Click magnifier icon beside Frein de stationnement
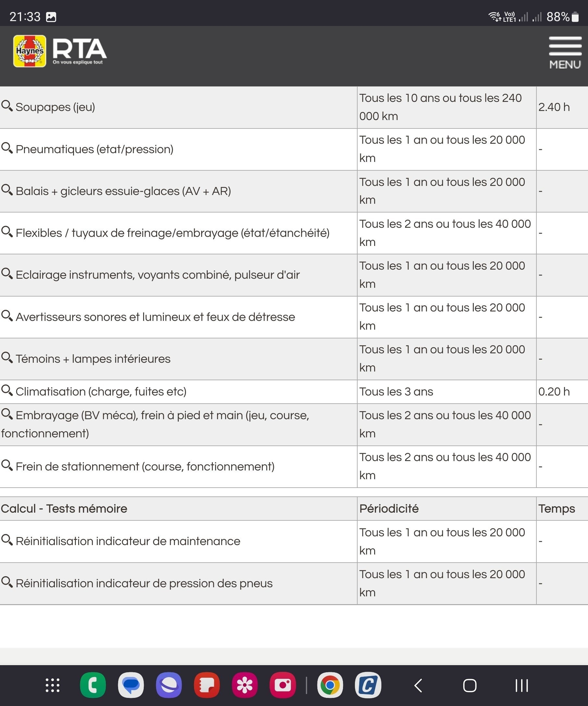 click(7, 465)
